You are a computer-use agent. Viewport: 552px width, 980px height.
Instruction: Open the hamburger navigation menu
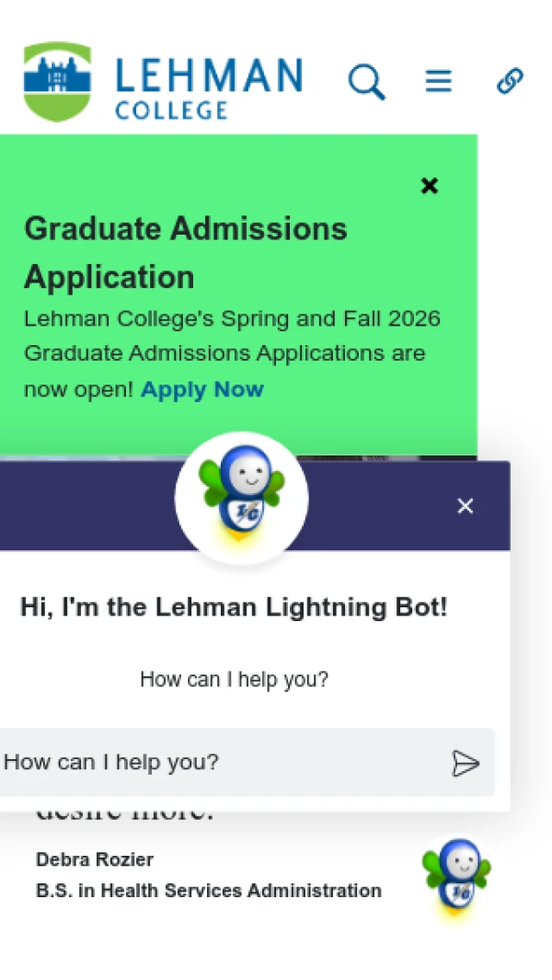pyautogui.click(x=439, y=82)
